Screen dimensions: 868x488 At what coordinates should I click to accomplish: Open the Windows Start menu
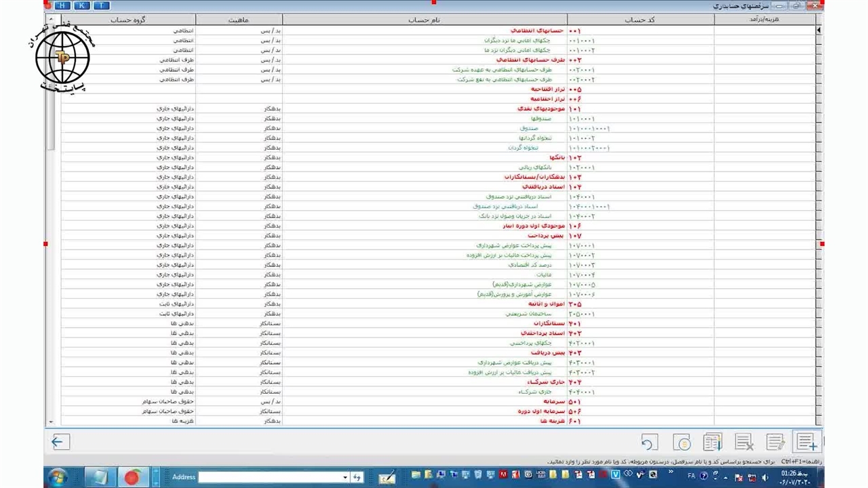click(x=58, y=476)
